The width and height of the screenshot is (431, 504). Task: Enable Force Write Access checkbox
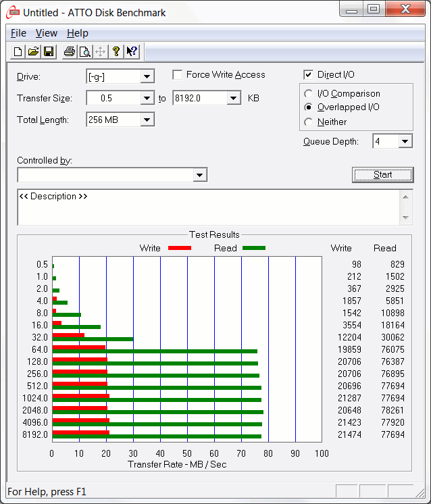coord(178,75)
